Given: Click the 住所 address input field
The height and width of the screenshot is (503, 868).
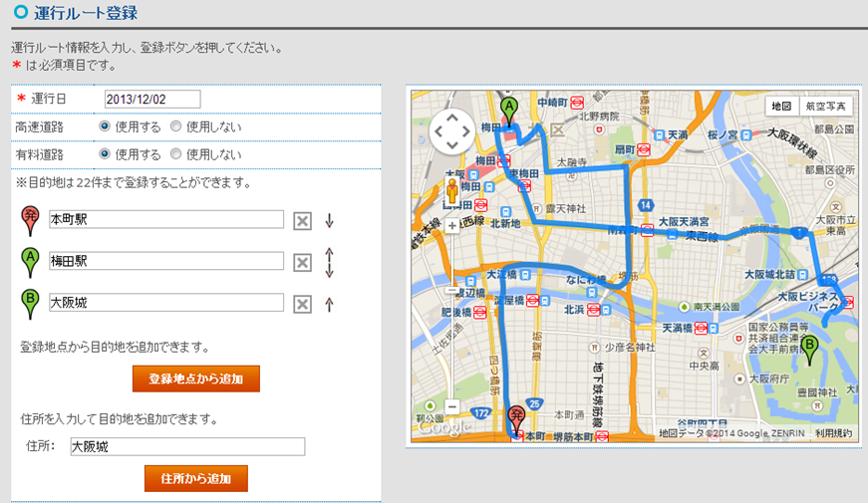Looking at the screenshot, I should pyautogui.click(x=187, y=446).
